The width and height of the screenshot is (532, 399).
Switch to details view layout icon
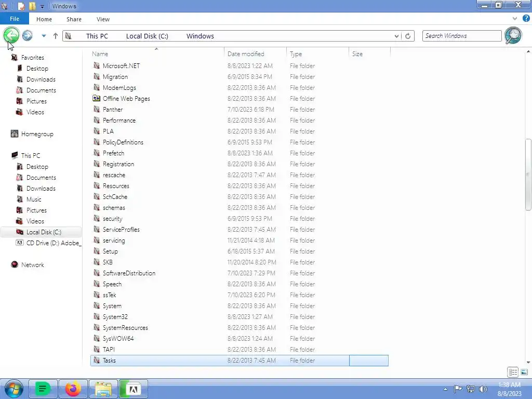(x=513, y=372)
